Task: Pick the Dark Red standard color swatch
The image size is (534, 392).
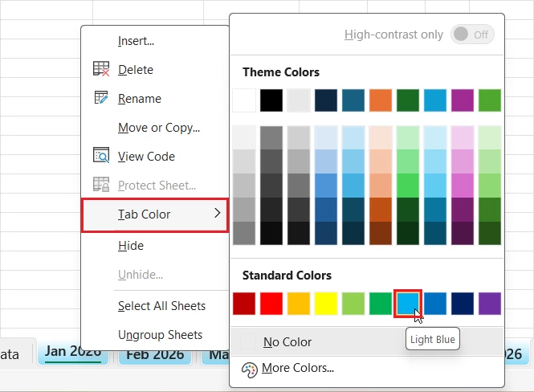Action: pos(244,304)
